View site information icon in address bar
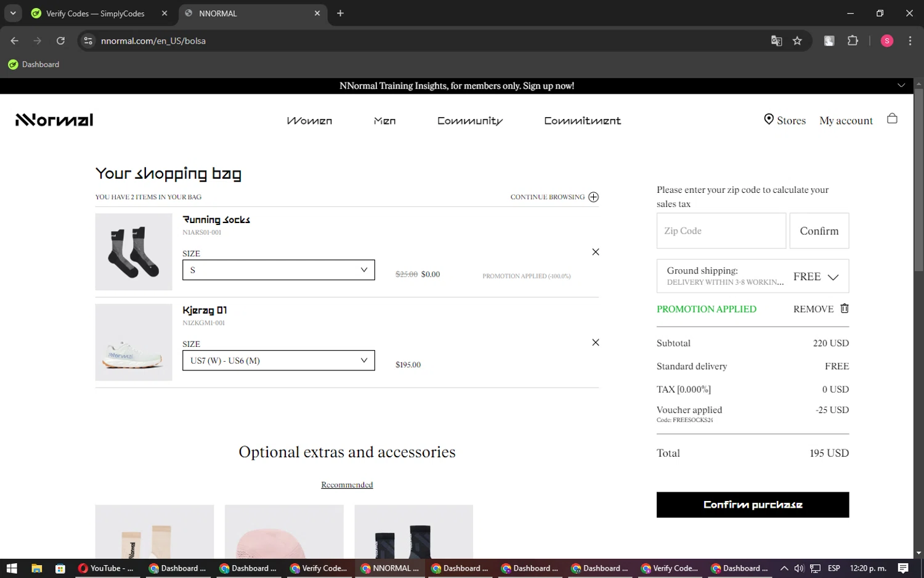Screen dimensions: 924x578 pyautogui.click(x=88, y=41)
